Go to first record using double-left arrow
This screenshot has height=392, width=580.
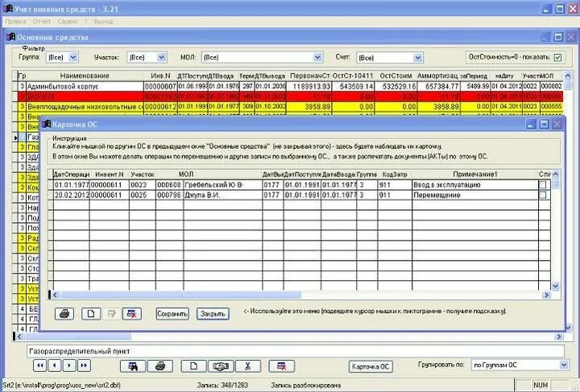[x=40, y=365]
